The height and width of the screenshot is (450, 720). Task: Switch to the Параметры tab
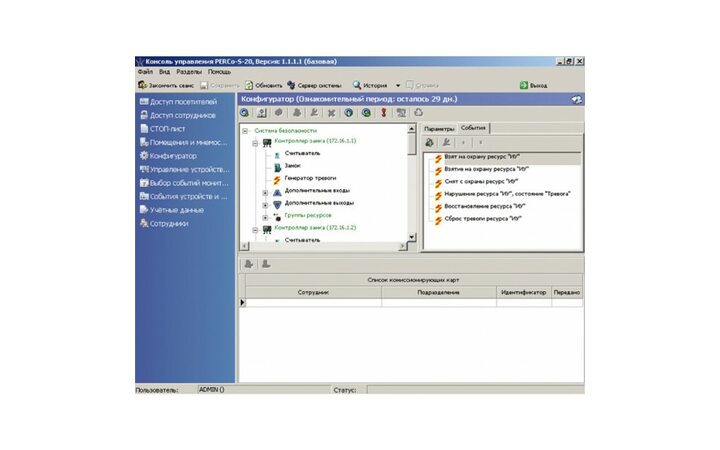tap(439, 129)
